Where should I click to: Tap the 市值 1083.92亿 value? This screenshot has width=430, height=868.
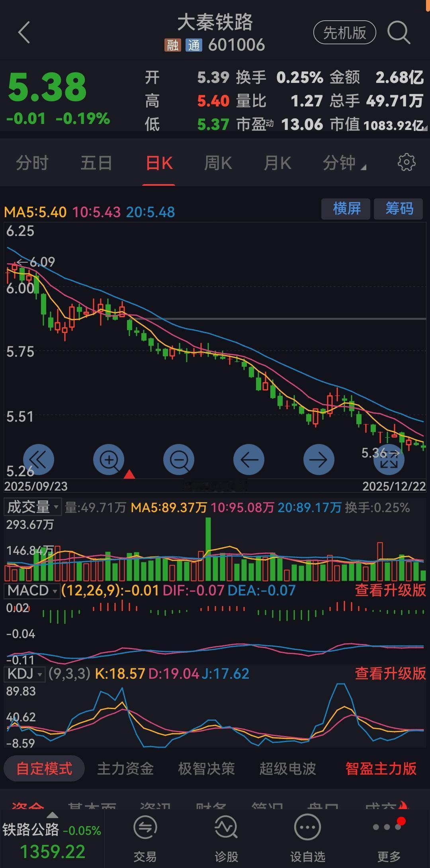[394, 125]
